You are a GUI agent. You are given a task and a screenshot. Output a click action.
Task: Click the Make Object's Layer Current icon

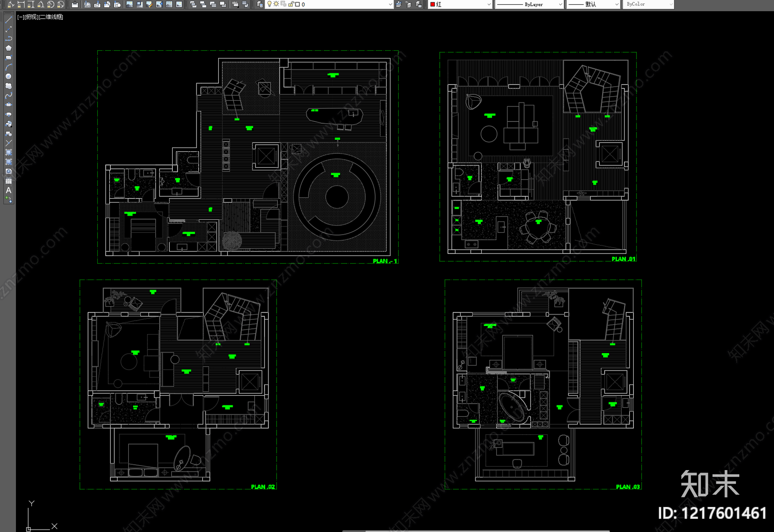coord(399,4)
